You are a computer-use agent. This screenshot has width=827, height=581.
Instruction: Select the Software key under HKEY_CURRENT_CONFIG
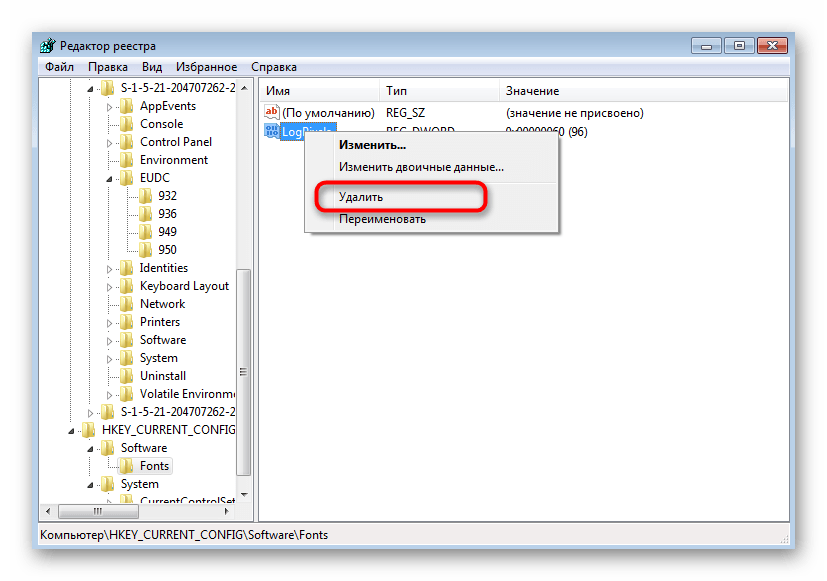144,448
